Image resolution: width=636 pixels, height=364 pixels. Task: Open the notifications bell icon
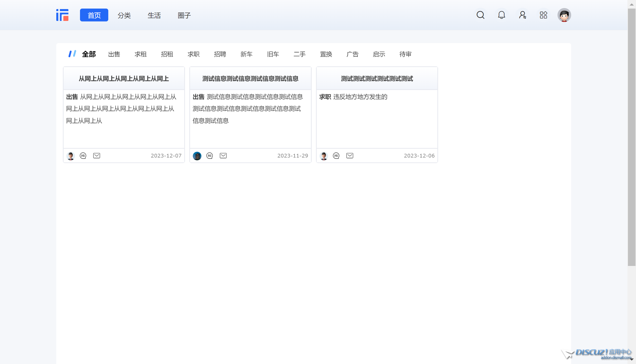[x=501, y=15]
